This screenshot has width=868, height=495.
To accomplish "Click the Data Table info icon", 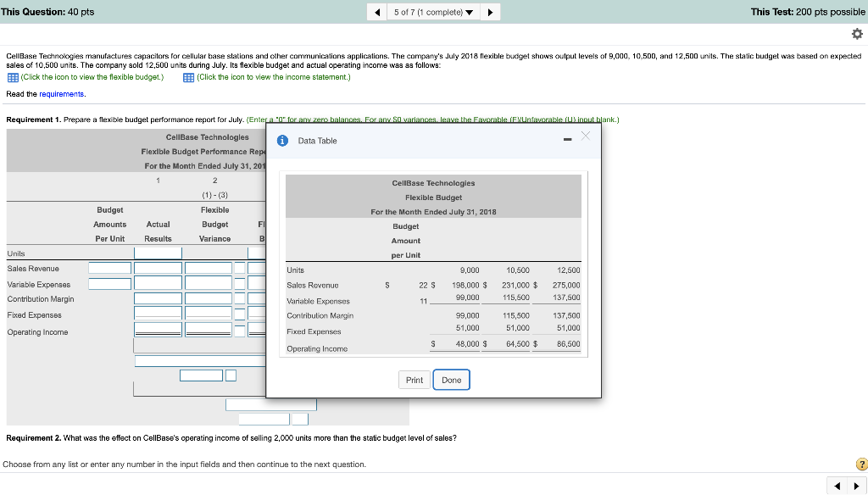I will coord(282,141).
